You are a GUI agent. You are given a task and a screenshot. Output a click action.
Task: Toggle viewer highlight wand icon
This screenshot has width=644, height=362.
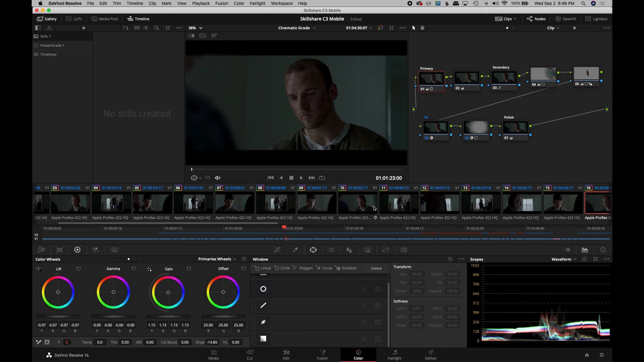(x=214, y=36)
